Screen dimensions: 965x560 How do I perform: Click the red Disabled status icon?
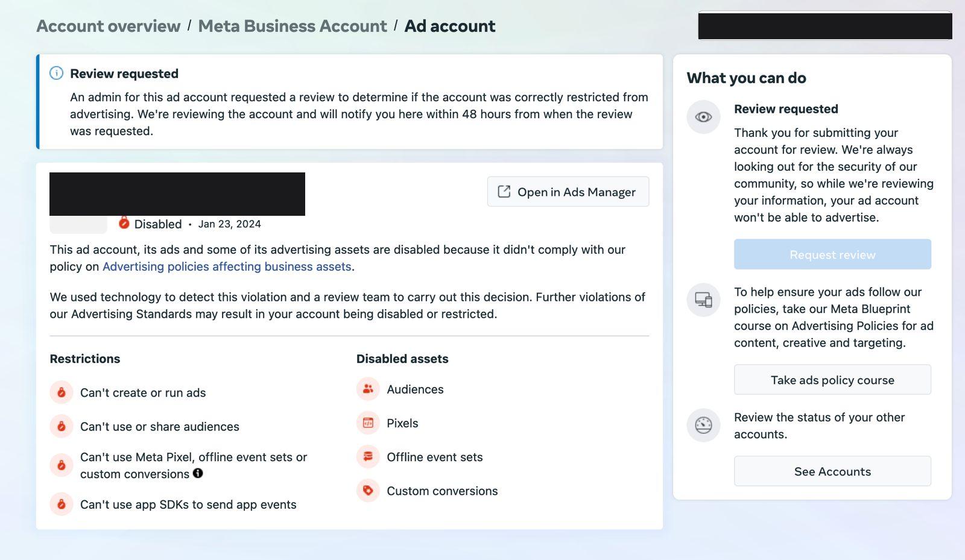point(124,223)
